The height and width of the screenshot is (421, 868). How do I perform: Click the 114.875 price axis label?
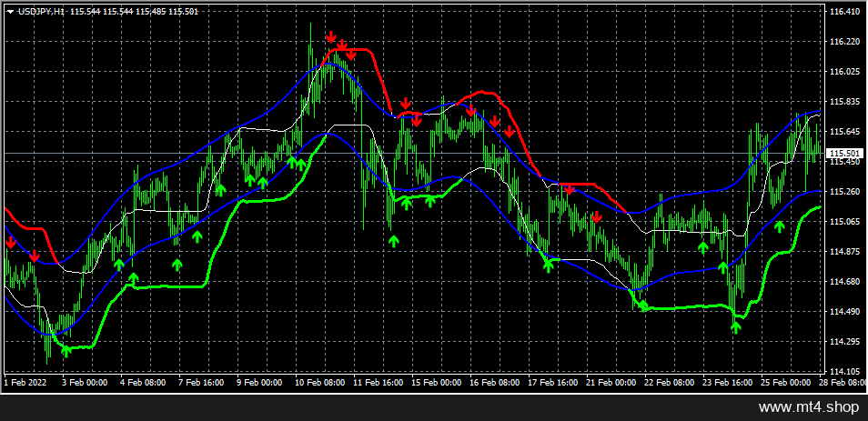843,252
